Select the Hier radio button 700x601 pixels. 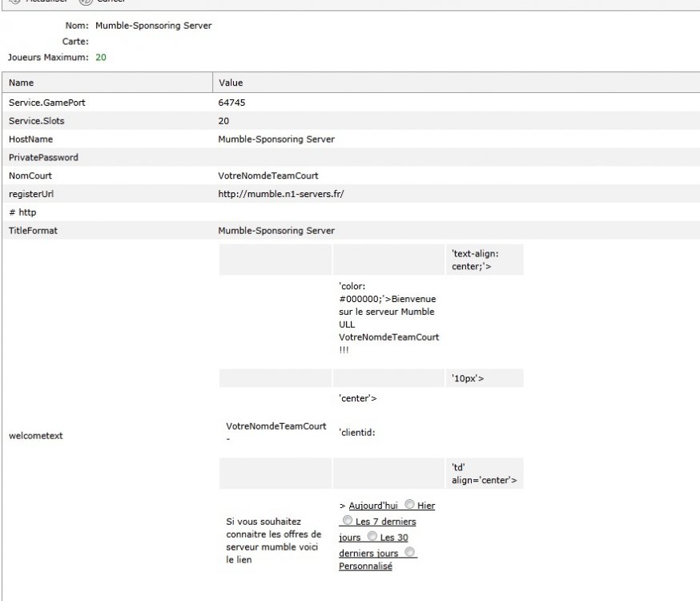tap(409, 505)
